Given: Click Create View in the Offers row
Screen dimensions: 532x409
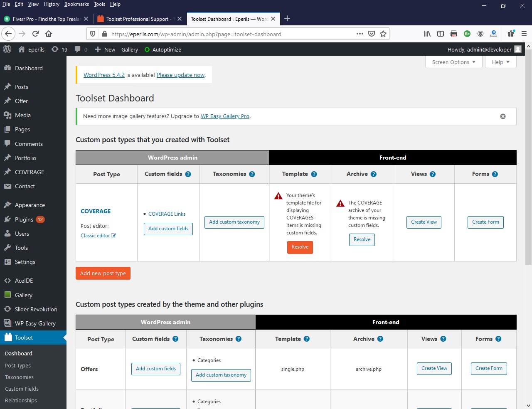Looking at the screenshot, I should 434,369.
